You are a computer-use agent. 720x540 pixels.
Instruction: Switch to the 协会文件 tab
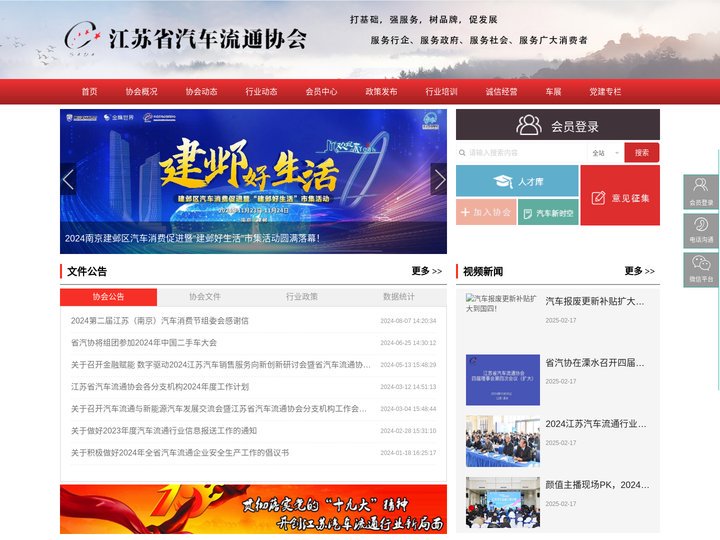205,297
